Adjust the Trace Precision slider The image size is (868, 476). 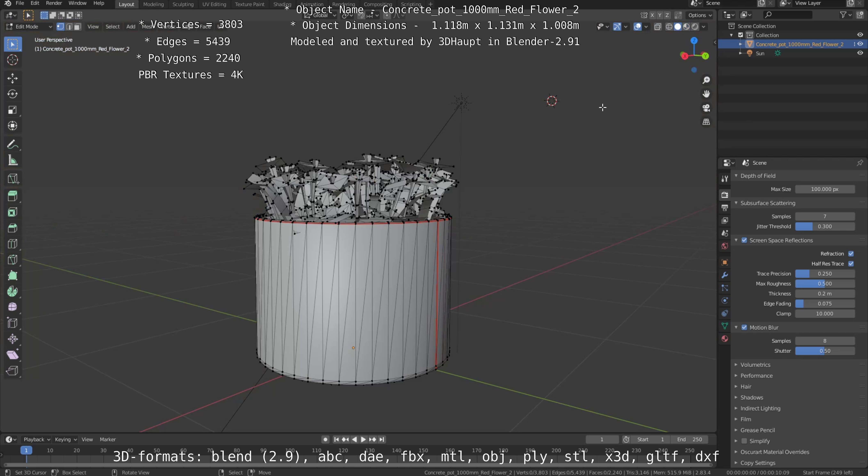coord(825,274)
